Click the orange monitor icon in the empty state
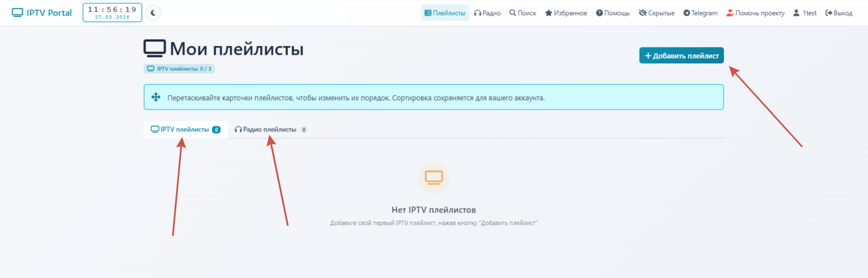The width and height of the screenshot is (868, 278). pos(434,177)
